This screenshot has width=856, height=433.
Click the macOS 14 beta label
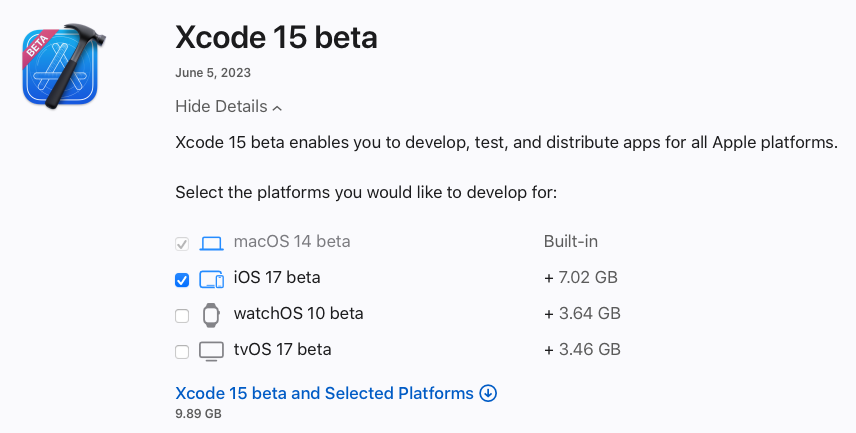point(292,242)
